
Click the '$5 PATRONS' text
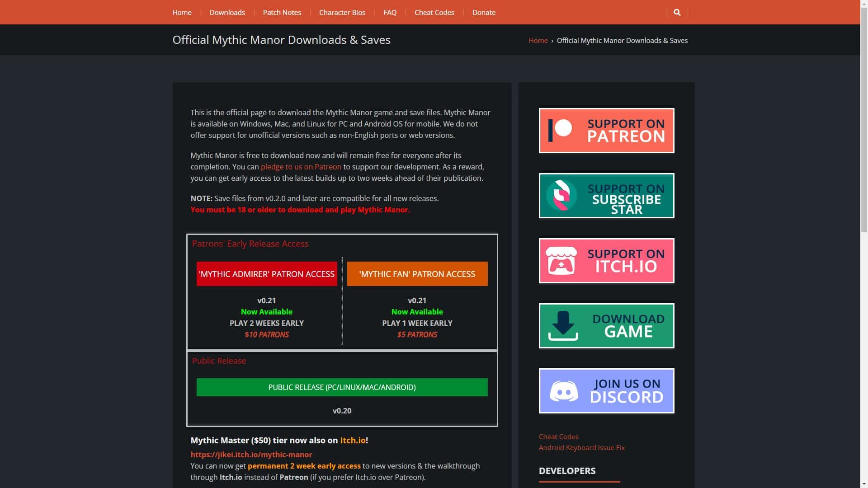417,334
